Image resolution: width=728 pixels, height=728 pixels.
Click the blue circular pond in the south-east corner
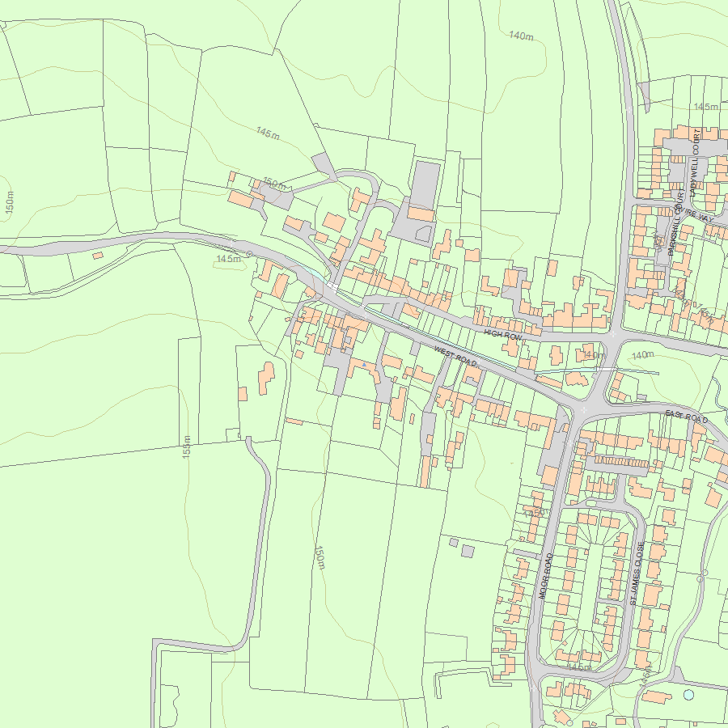click(689, 695)
